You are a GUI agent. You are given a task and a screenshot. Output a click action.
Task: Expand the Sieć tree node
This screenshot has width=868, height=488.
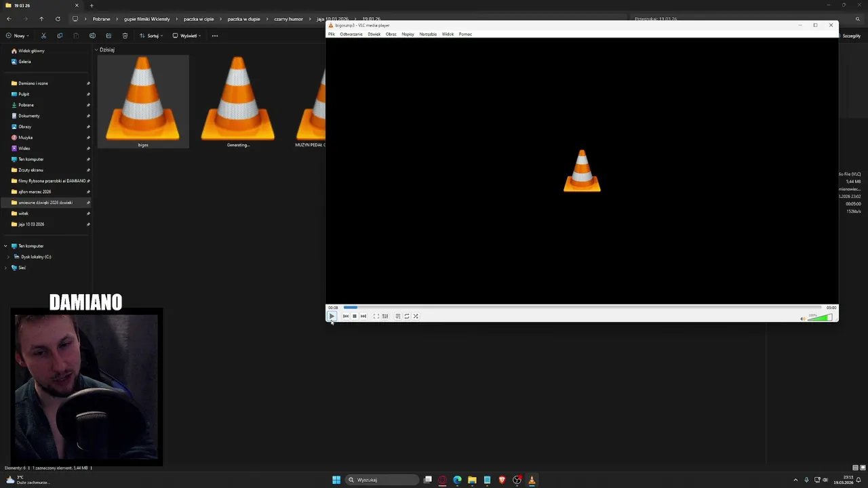click(x=5, y=268)
